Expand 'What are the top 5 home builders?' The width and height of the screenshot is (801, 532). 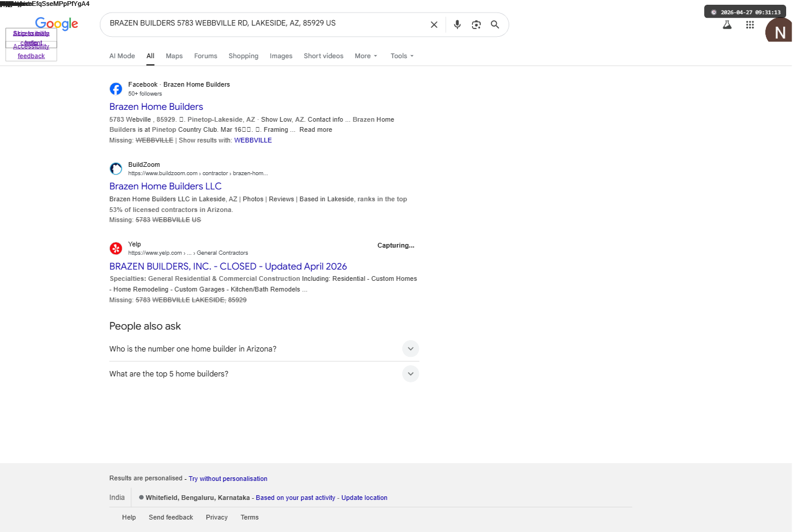pos(411,373)
